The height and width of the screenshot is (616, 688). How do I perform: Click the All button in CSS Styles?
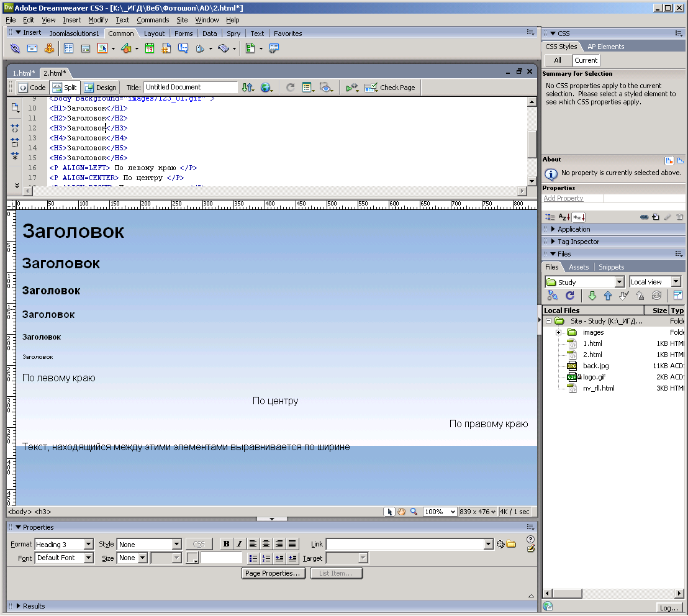pyautogui.click(x=557, y=60)
